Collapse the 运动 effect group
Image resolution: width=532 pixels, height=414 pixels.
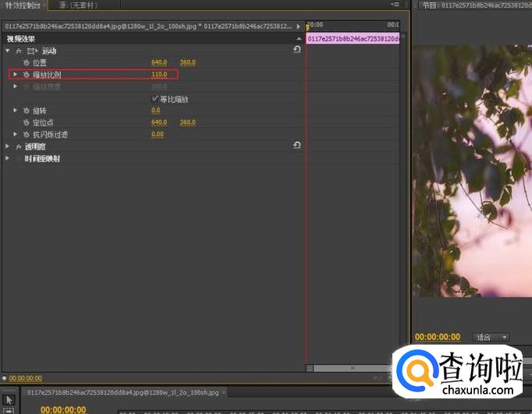click(x=8, y=51)
